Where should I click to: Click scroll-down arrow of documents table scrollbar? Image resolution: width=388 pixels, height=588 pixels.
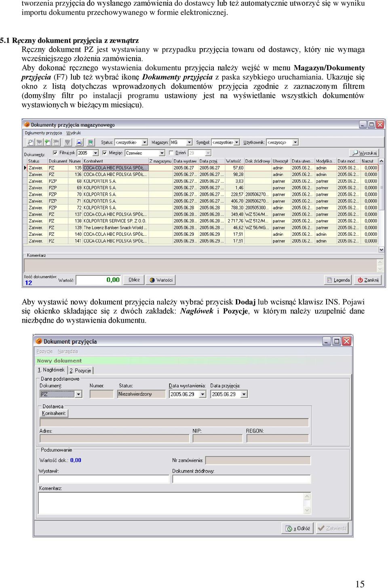[381, 250]
